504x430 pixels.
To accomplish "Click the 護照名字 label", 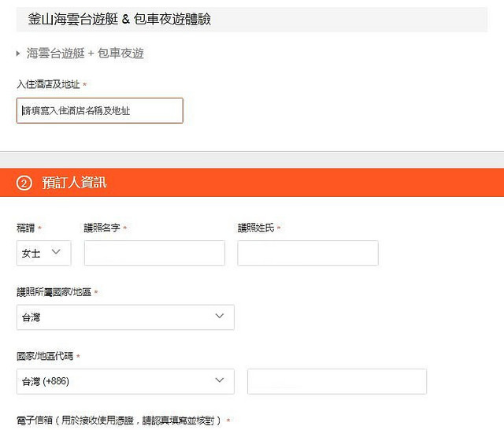I will (x=102, y=228).
